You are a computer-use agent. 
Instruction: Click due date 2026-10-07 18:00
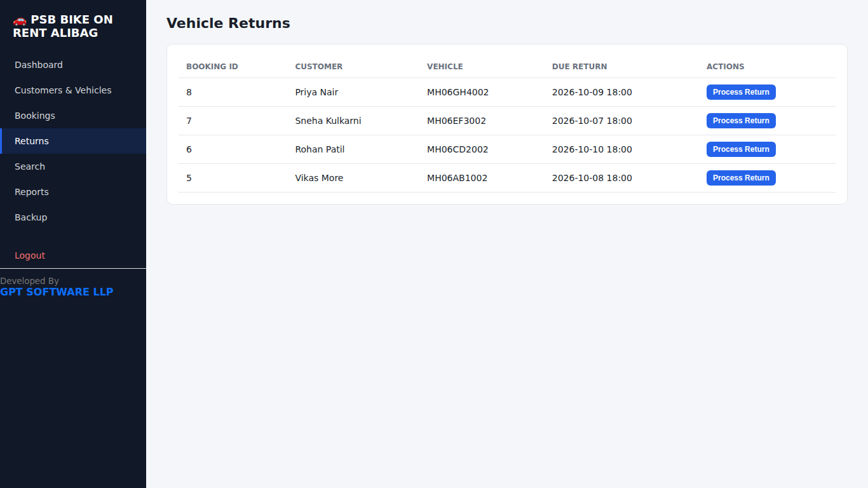pos(592,121)
